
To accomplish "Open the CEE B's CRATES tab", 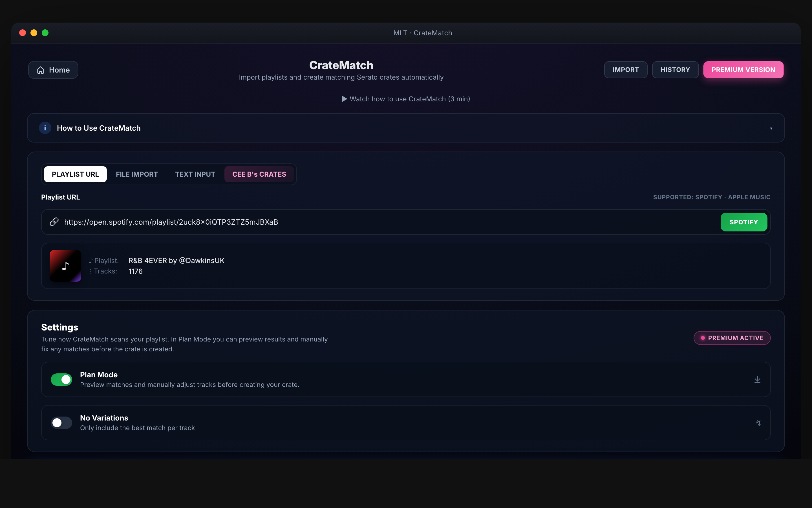I will coord(259,174).
